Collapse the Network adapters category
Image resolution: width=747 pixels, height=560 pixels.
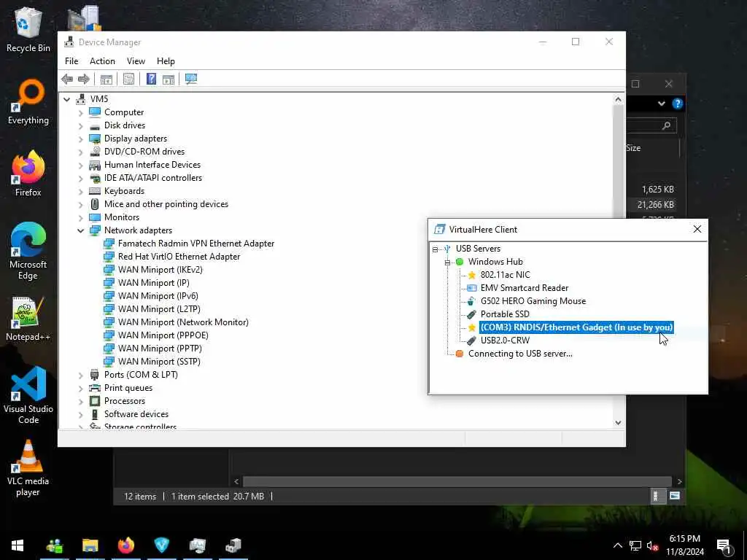pos(80,230)
